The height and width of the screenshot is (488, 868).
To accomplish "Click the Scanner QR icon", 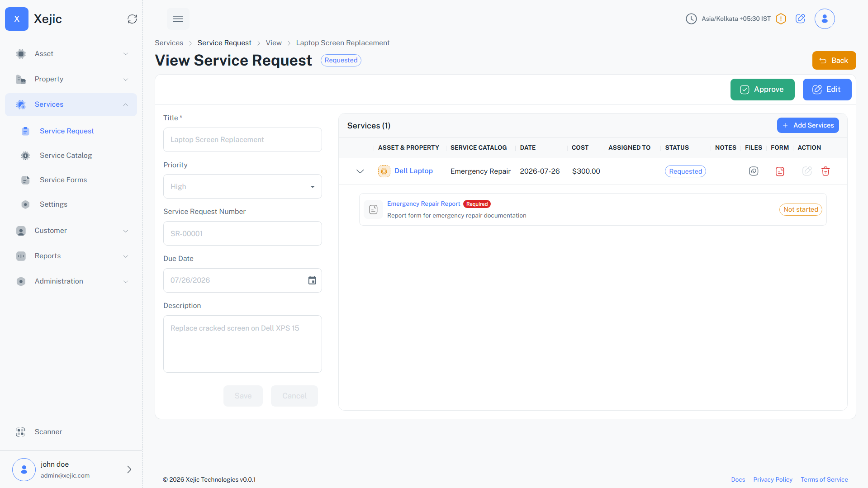I will pos(20,432).
